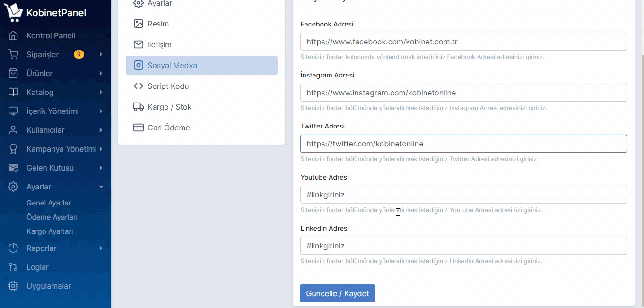This screenshot has height=308, width=644.
Task: Open Genel Ayarlar submenu item
Action: point(49,203)
